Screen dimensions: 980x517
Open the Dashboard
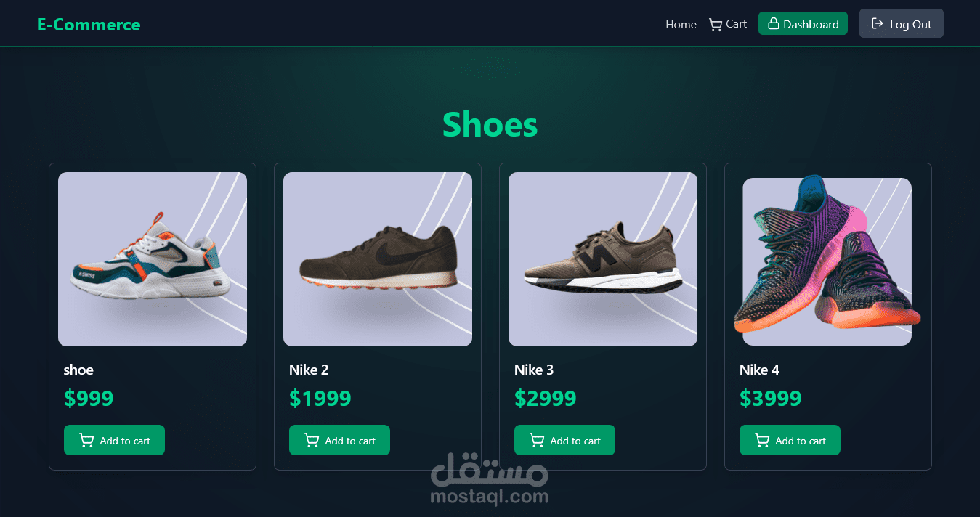coord(803,23)
